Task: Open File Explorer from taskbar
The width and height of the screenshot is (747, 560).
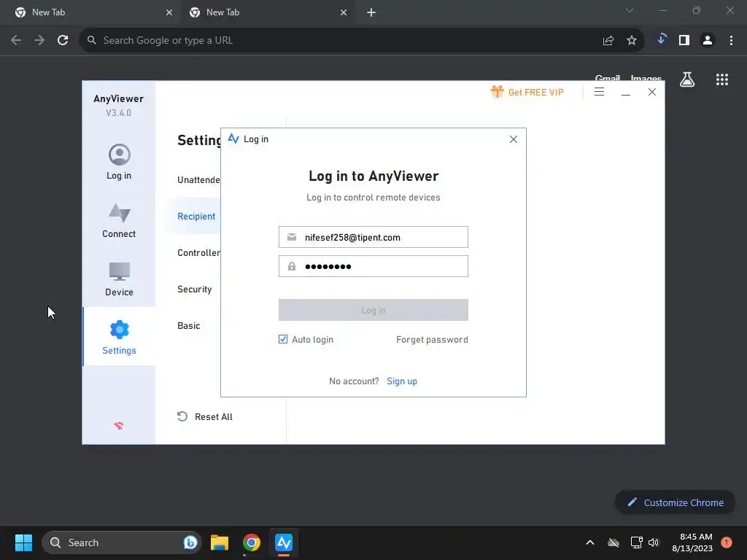Action: [220, 542]
